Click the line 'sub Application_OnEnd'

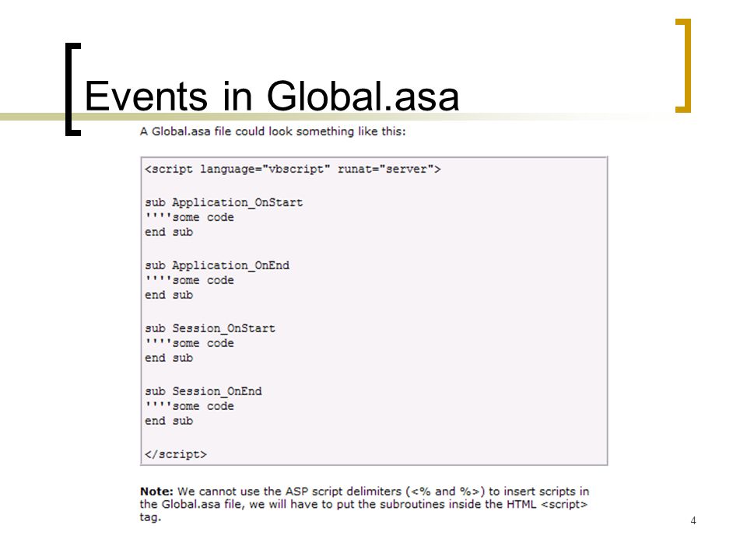tap(217, 266)
